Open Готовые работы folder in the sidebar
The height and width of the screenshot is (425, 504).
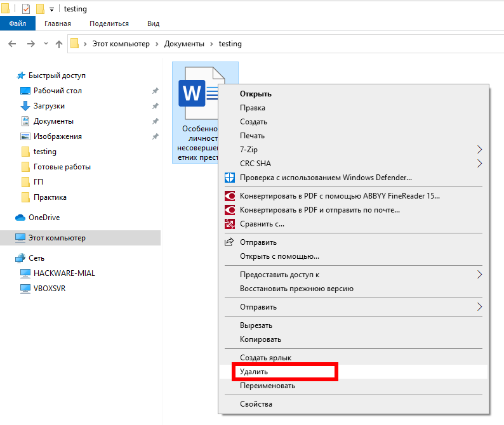point(62,167)
